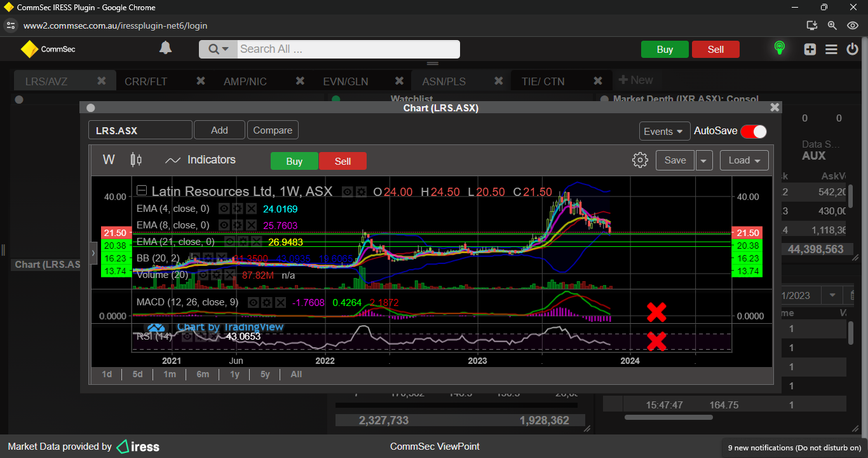This screenshot has width=868, height=458.
Task: Close the Chart (LRS.ASX) window
Action: tap(774, 108)
